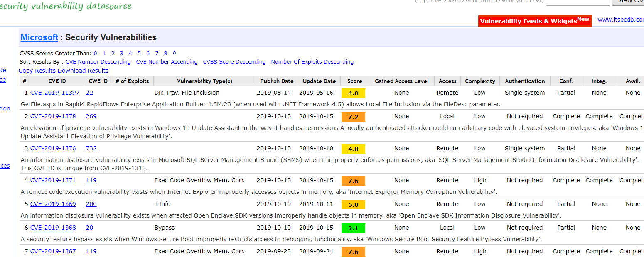Open CWE ID 20 link
644x257 pixels.
click(x=90, y=228)
